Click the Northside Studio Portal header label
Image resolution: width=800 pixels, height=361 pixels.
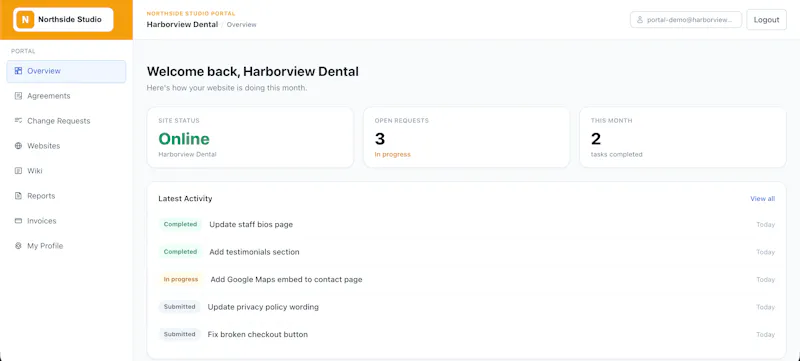click(x=191, y=14)
